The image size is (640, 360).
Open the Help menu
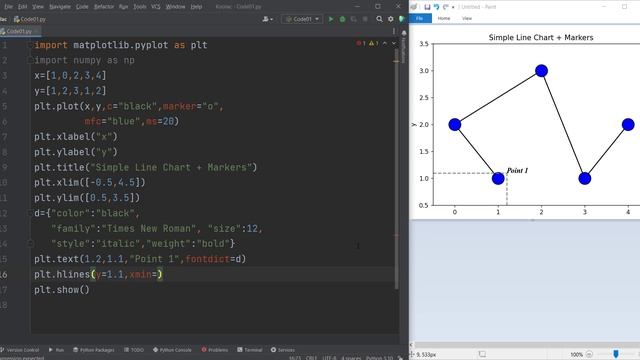(x=196, y=7)
